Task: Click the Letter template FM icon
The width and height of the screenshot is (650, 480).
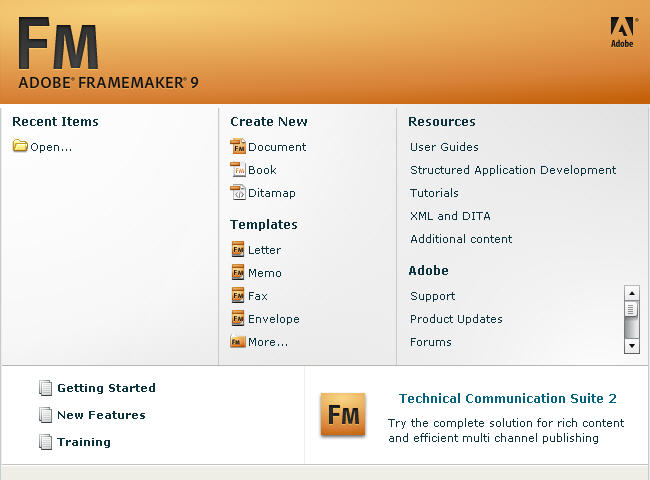Action: coord(238,250)
